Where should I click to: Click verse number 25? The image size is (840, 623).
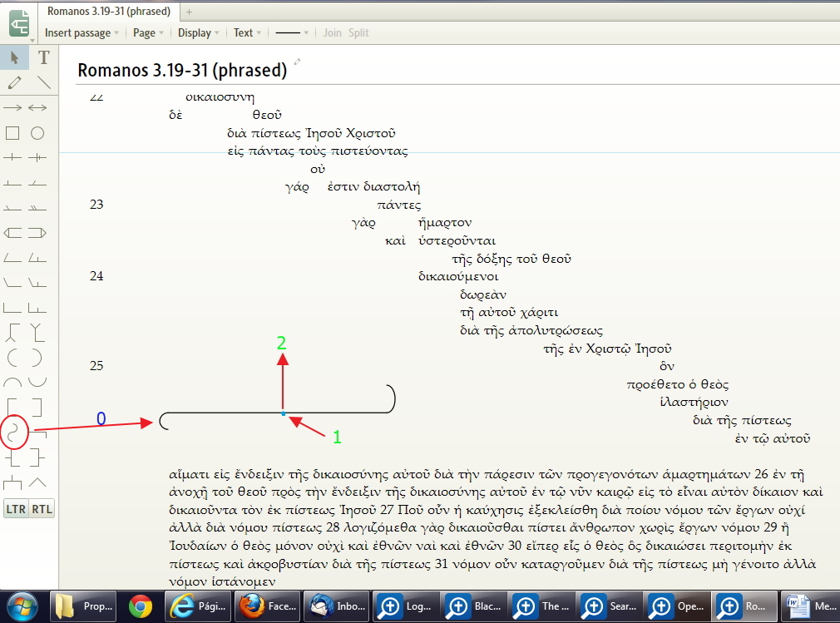pos(96,365)
